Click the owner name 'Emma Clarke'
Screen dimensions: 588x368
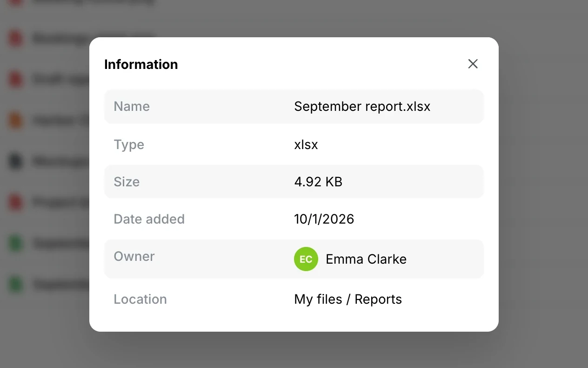[366, 259]
